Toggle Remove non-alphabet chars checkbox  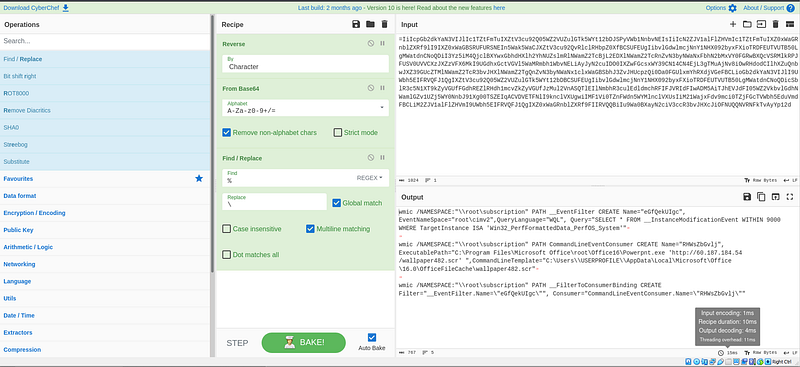(227, 132)
